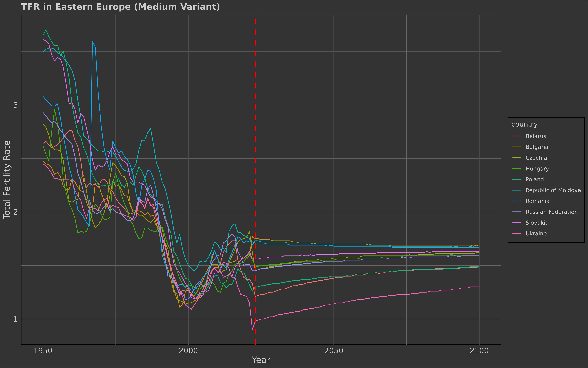The width and height of the screenshot is (588, 368).
Task: Click the tall Romania spike peak near 1967
Action: tap(93, 42)
